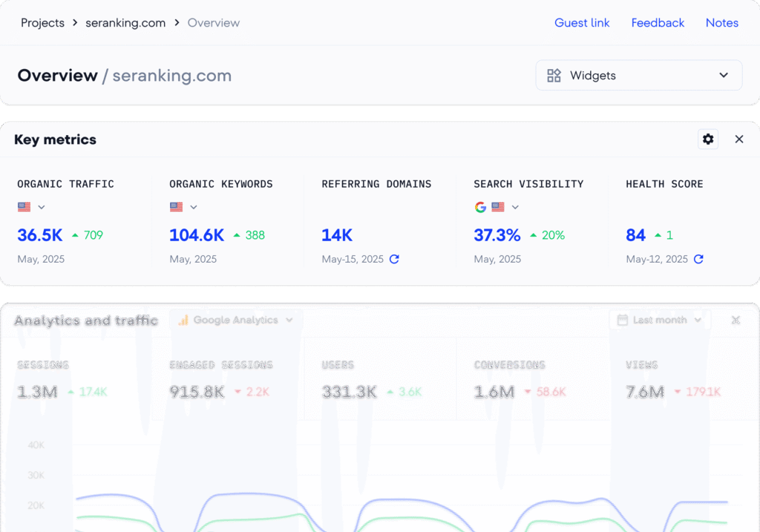Open Notes from the top bar
This screenshot has width=760, height=532.
coord(721,22)
